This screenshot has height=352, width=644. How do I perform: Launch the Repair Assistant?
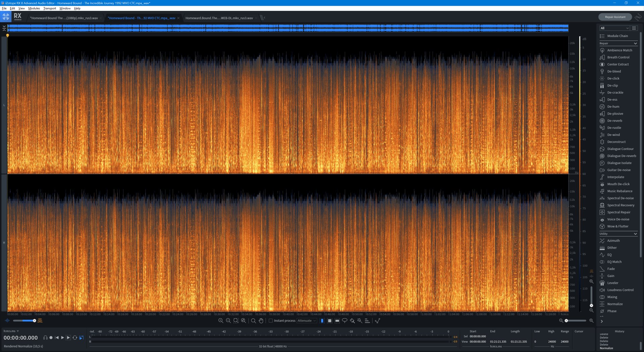coord(615,17)
